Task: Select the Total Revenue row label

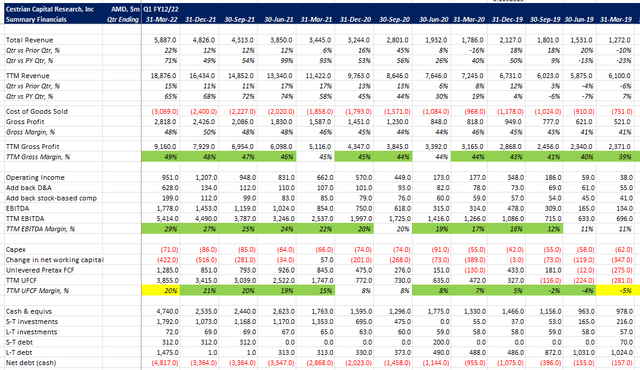Action: pos(29,40)
